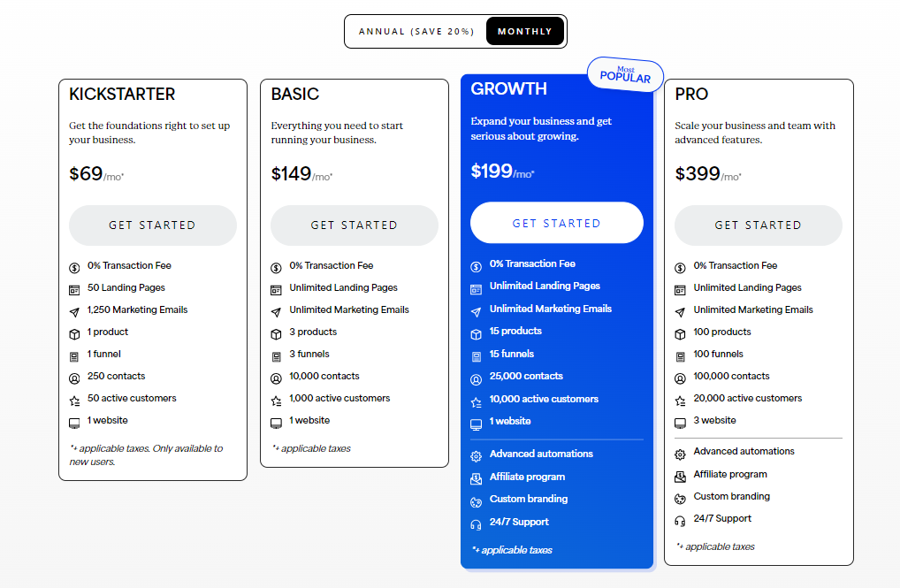The image size is (900, 588).
Task: Click the 'Get the foundations right' description
Action: [149, 133]
